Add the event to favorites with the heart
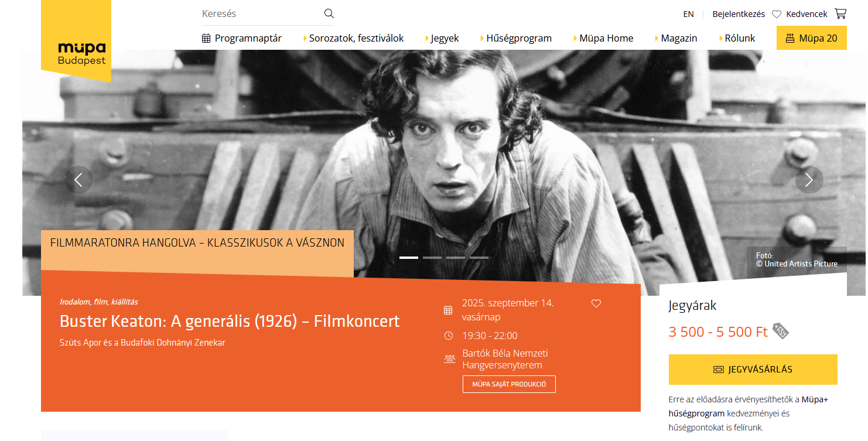868x441 pixels. tap(596, 303)
